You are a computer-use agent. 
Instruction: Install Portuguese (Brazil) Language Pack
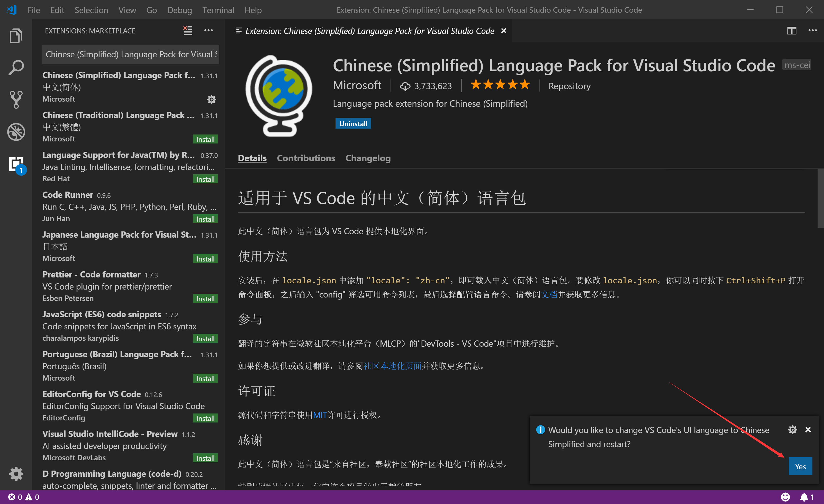205,378
